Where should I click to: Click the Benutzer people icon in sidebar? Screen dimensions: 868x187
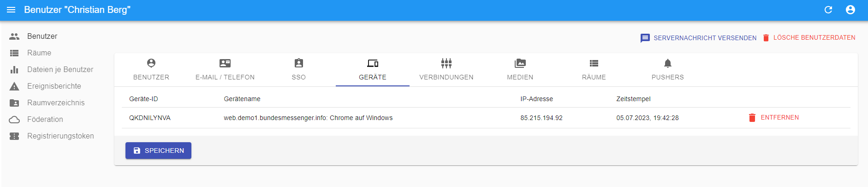14,36
